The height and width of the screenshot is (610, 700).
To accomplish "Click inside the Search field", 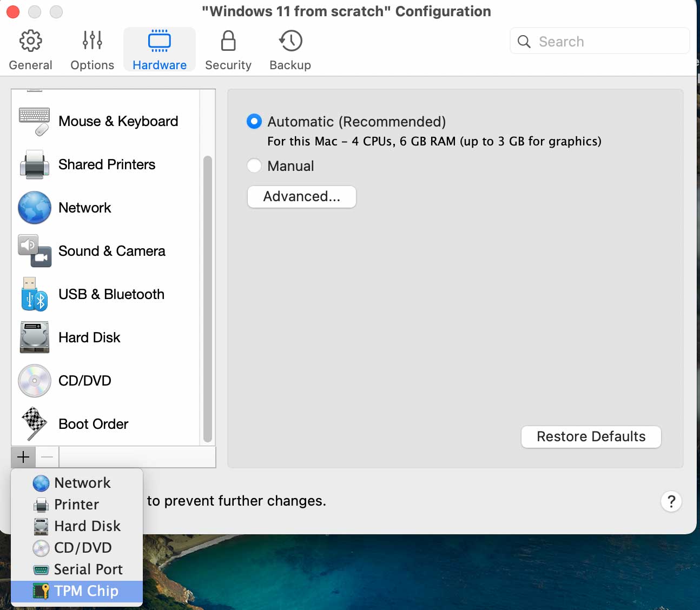I will pyautogui.click(x=599, y=41).
